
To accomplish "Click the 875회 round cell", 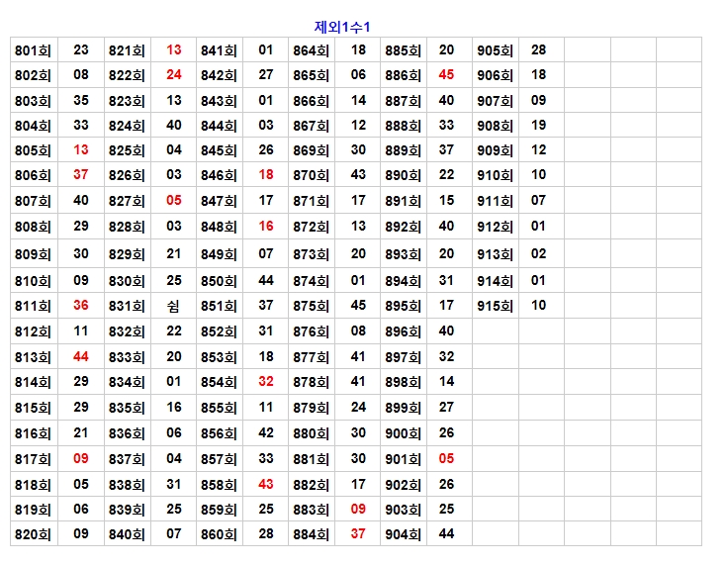I will click(312, 306).
